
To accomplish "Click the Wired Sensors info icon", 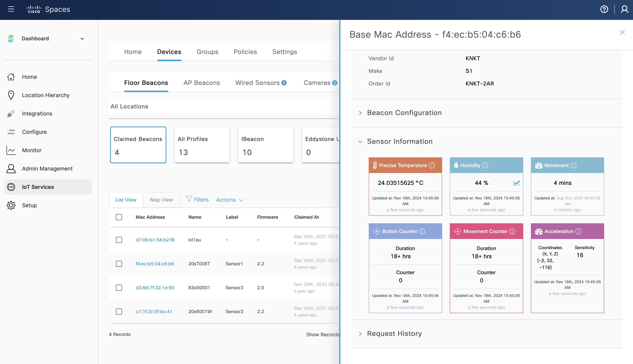I will [x=284, y=83].
